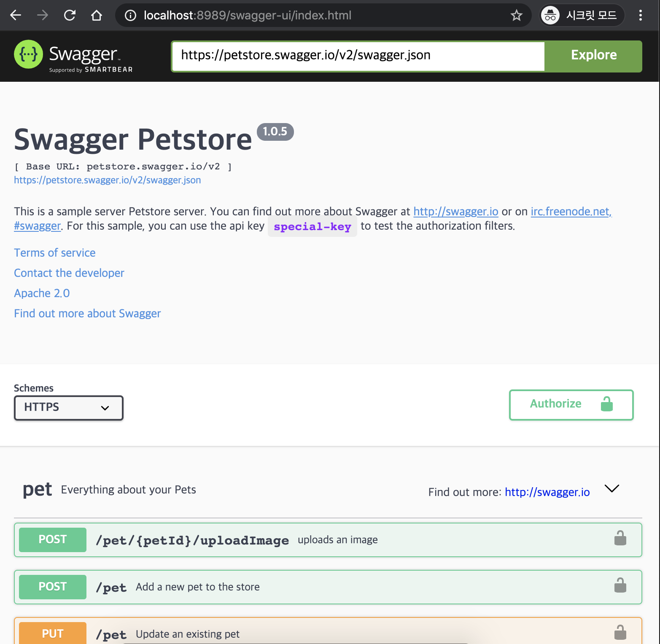Open the three-dot browser menu
660x644 pixels.
(640, 15)
